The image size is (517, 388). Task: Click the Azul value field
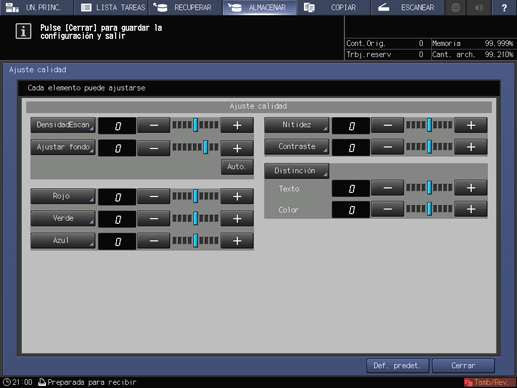117,241
